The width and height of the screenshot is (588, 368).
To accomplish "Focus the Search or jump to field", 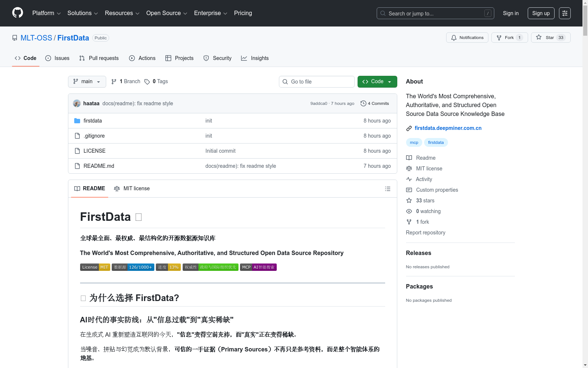I will tap(435, 13).
